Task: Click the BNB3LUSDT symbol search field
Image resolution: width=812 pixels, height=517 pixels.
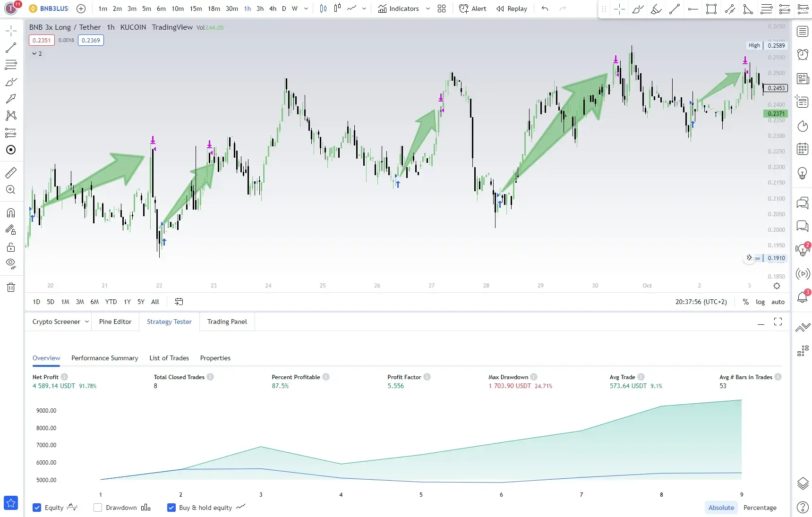Action: point(53,8)
